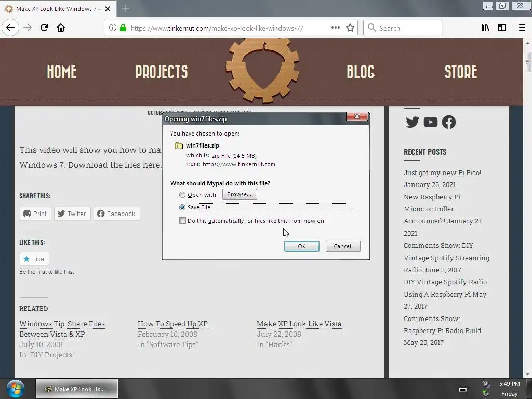Click scrollbar up arrow at page top
Viewport: 532px width, 399px height.
pos(527,43)
